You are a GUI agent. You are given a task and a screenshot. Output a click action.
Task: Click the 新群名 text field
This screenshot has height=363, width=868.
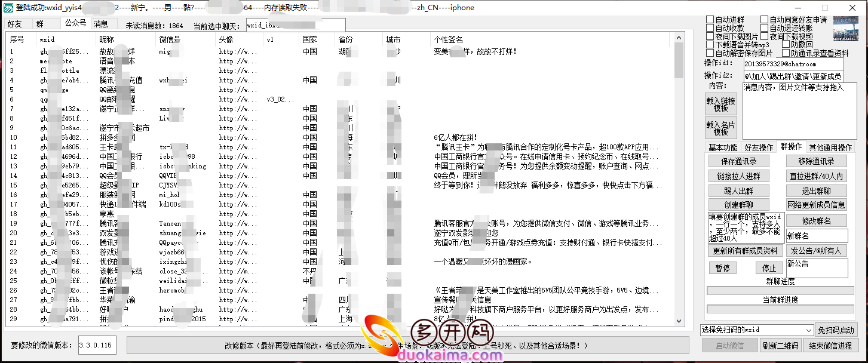[817, 236]
